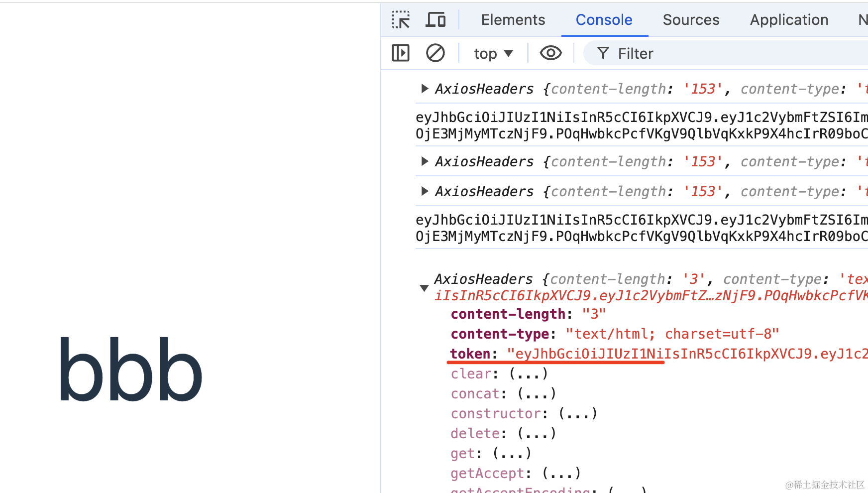868x493 pixels.
Task: Expand the first AxiosHeaders log entry
Action: point(424,89)
